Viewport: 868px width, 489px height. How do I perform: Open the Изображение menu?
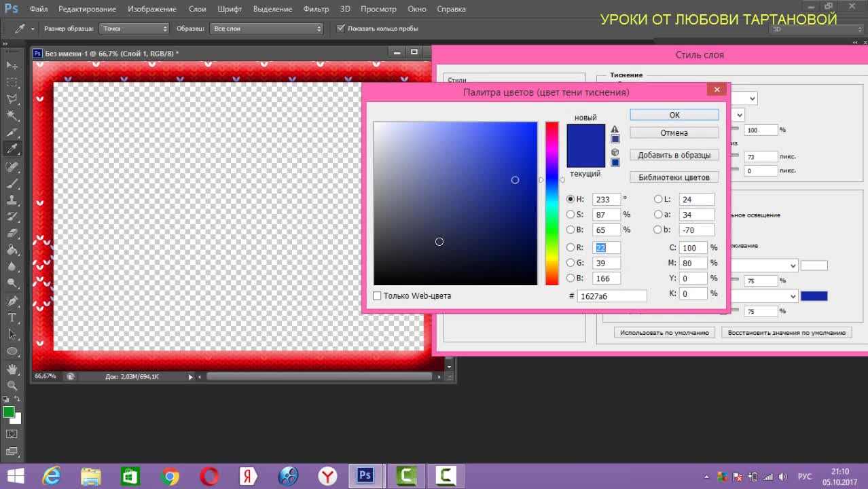[152, 9]
